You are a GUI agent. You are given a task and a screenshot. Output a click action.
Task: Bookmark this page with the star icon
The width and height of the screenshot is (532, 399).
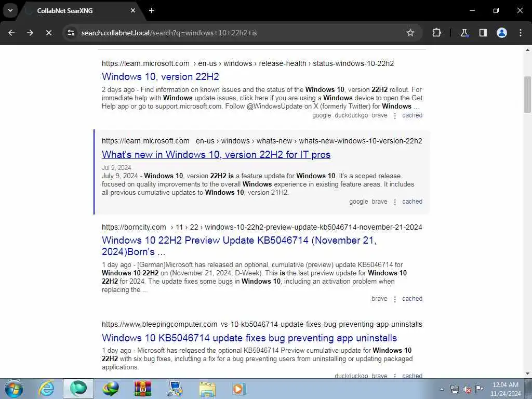click(x=410, y=33)
